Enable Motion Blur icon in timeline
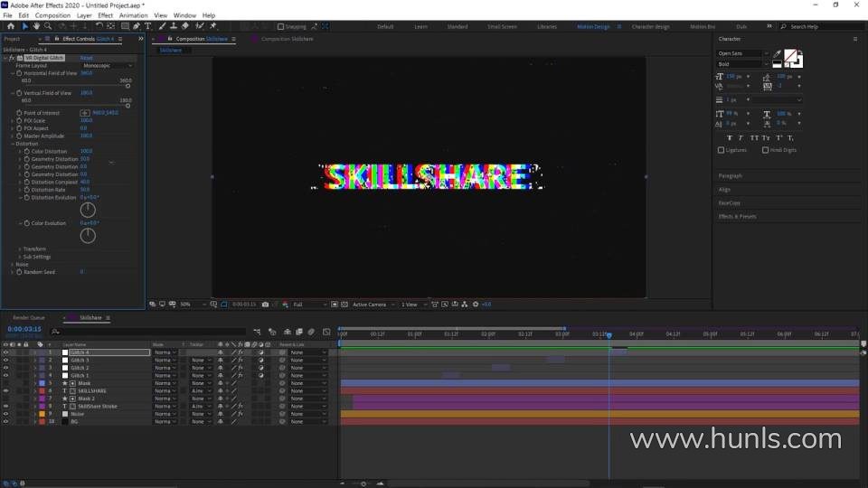The height and width of the screenshot is (488, 868). [x=312, y=332]
